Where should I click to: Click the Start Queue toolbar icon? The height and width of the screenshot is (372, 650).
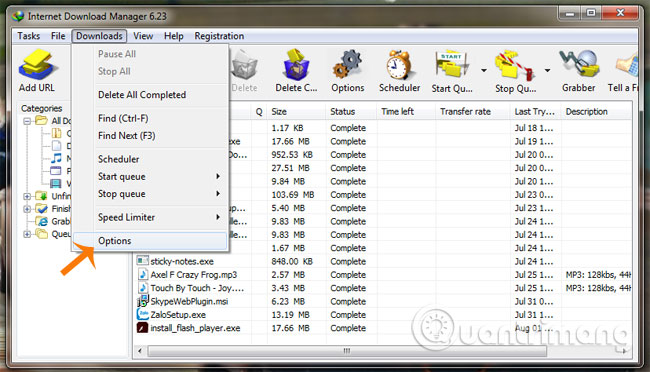[x=452, y=65]
